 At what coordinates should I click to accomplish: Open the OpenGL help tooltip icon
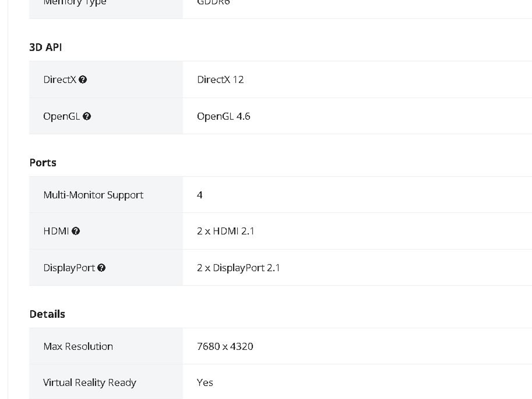point(87,116)
